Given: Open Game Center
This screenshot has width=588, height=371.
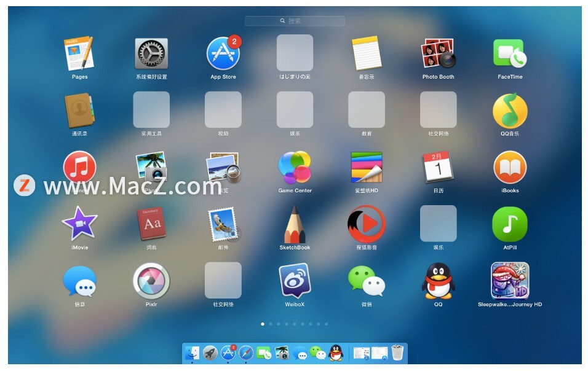Looking at the screenshot, I should pyautogui.click(x=295, y=167).
